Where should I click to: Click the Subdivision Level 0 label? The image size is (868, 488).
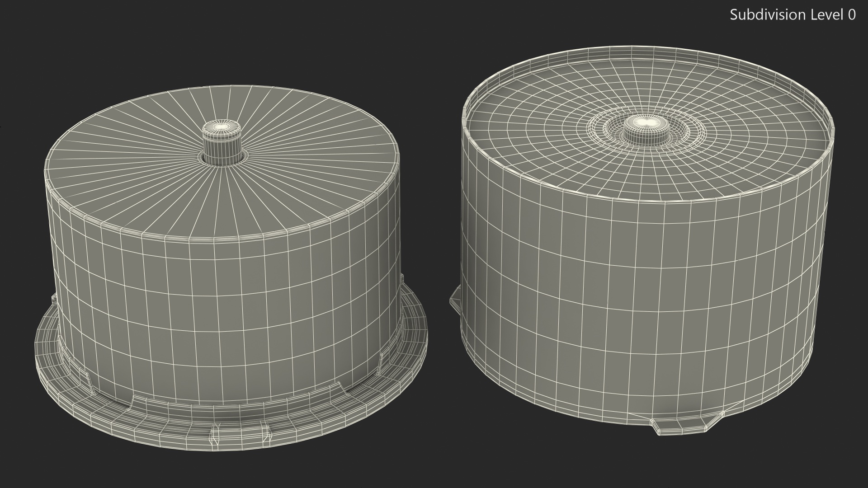(x=793, y=15)
